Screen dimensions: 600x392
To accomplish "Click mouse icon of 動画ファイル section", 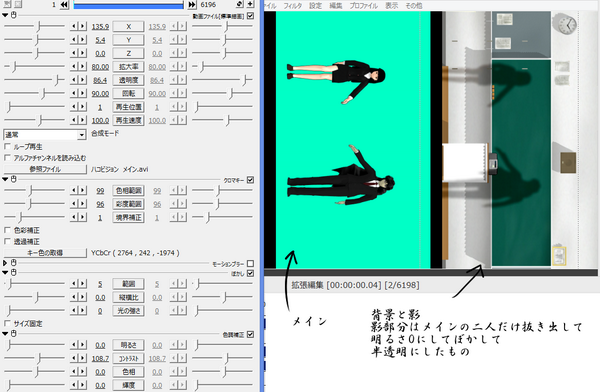I will click(14, 15).
